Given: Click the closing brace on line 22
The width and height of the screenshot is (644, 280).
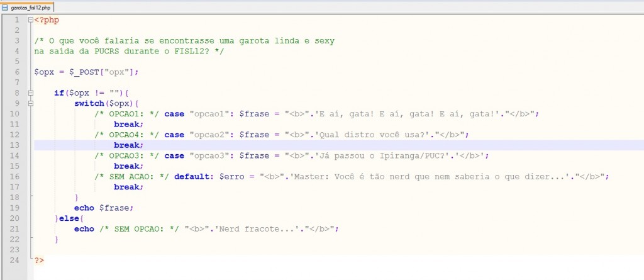Looking at the screenshot, I should tap(57, 239).
